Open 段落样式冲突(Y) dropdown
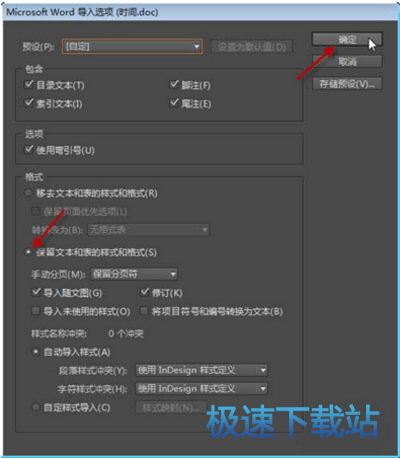400x459 pixels. pyautogui.click(x=202, y=370)
